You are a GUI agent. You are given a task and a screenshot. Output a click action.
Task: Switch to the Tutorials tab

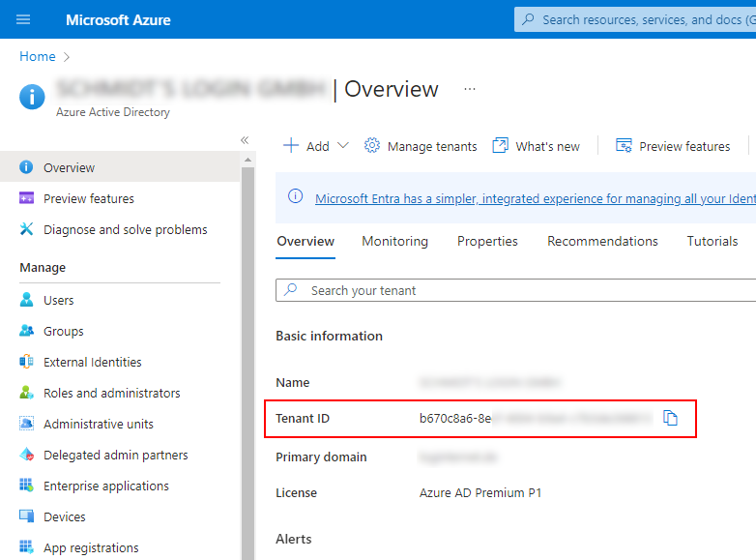pos(712,241)
